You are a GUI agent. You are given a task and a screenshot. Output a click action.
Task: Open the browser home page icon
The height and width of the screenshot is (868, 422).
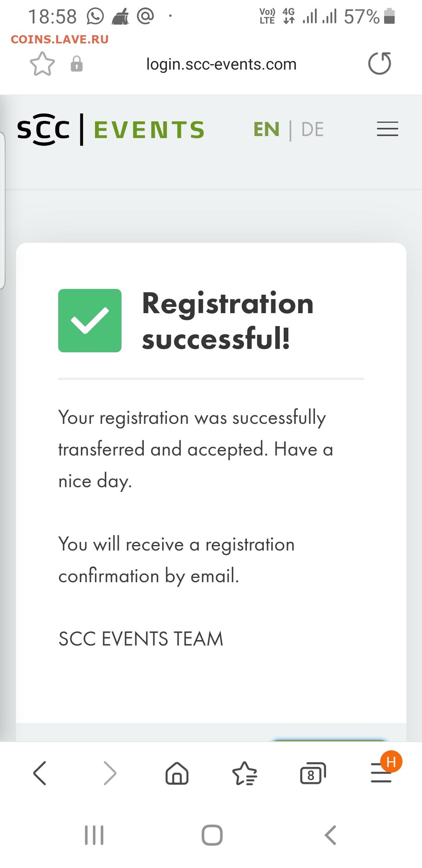point(177,773)
